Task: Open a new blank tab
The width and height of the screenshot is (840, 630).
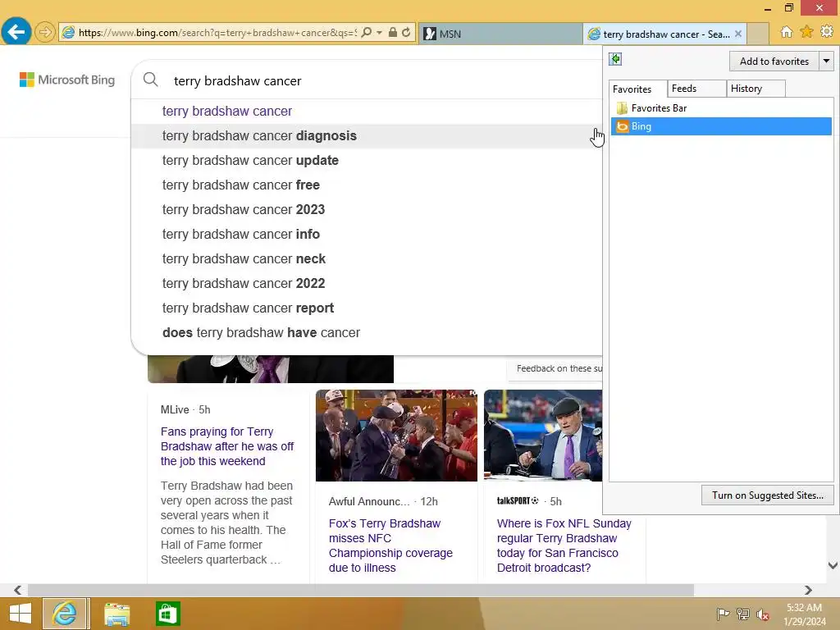Action: coord(758,34)
